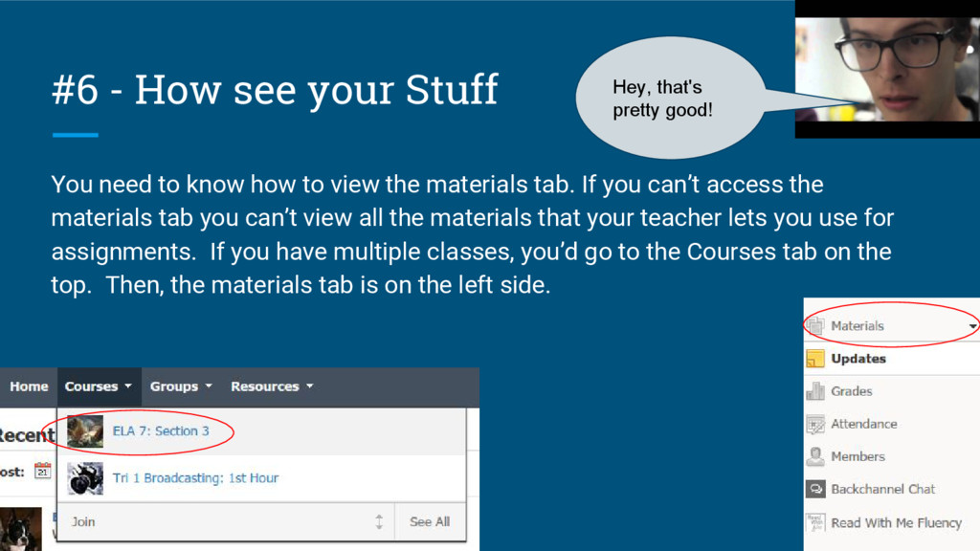The height and width of the screenshot is (551, 980).
Task: Click the Members person icon
Action: tap(815, 456)
